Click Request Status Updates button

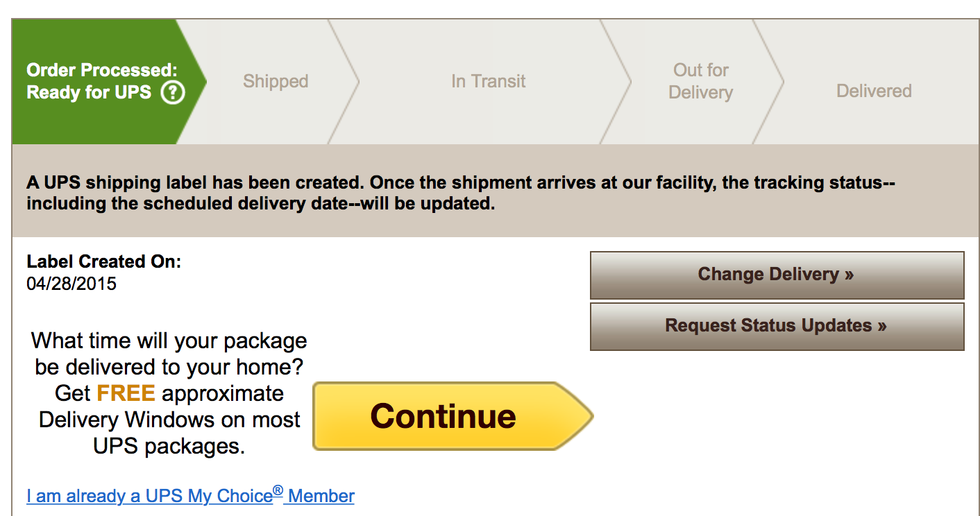pyautogui.click(x=777, y=326)
